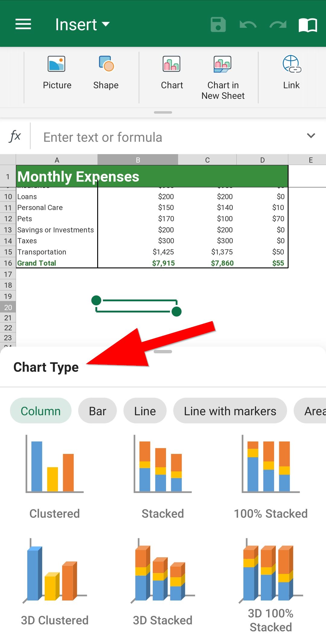Screen dimensions: 326x644
Task: Switch to the Bar chart category
Action: pyautogui.click(x=97, y=411)
